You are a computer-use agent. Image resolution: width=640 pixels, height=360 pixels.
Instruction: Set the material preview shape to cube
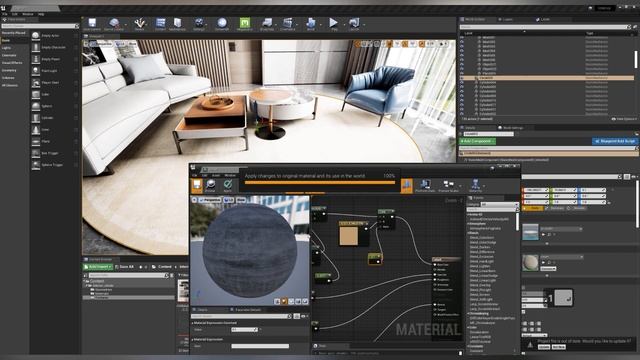pyautogui.click(x=298, y=301)
